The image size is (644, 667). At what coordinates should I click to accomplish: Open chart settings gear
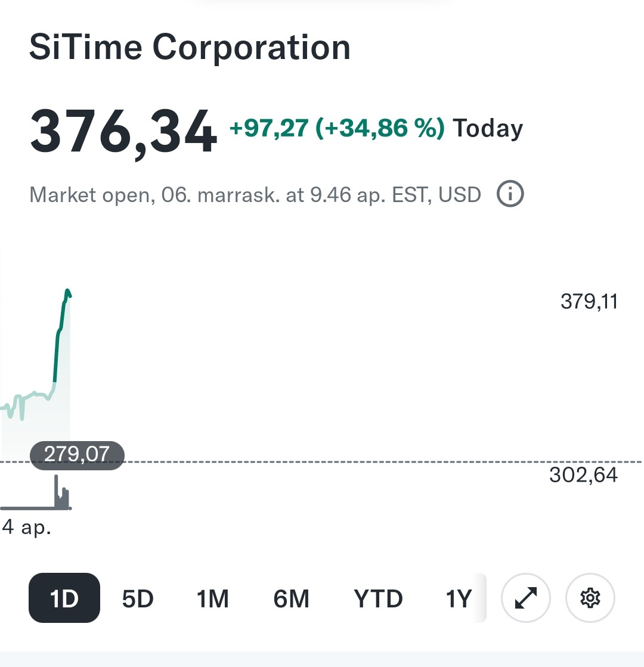pyautogui.click(x=590, y=598)
